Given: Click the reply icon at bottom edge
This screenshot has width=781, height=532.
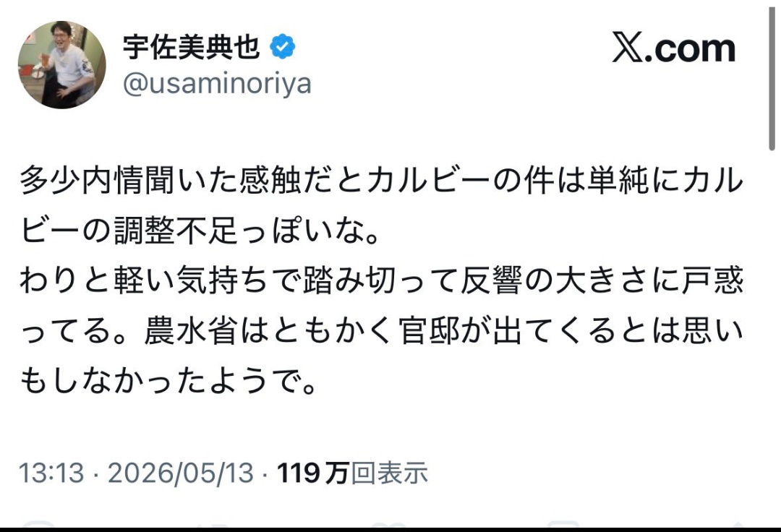Looking at the screenshot, I should click(39, 523).
